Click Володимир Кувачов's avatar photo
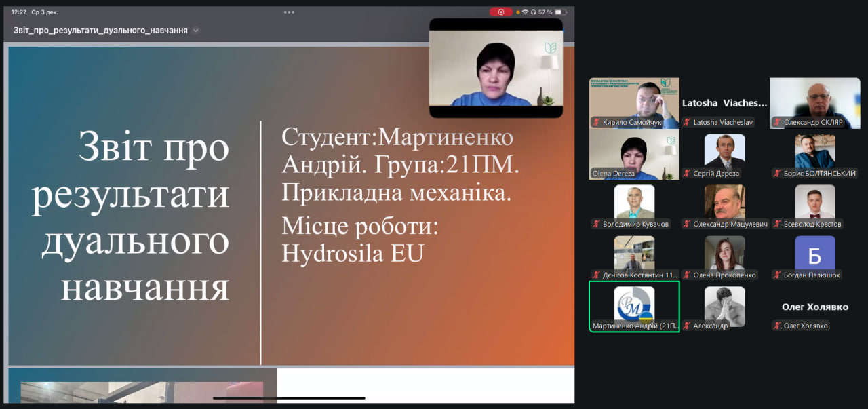The image size is (868, 409). 634,201
